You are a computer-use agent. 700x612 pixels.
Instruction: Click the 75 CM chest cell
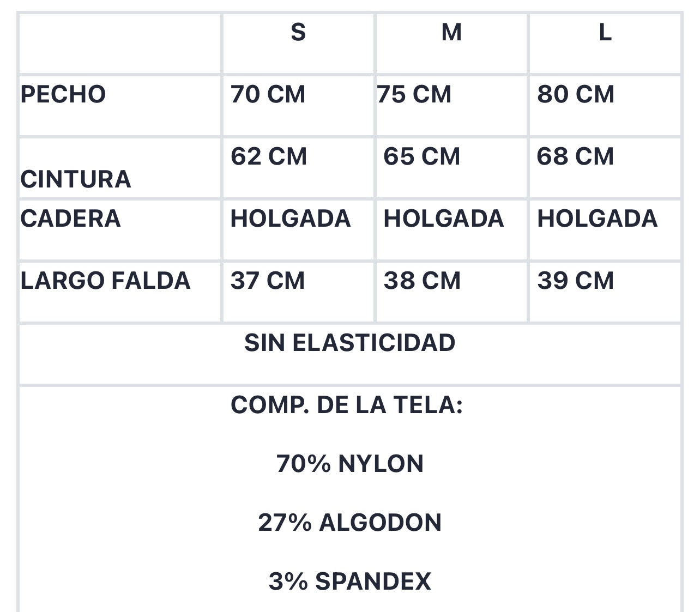click(414, 94)
